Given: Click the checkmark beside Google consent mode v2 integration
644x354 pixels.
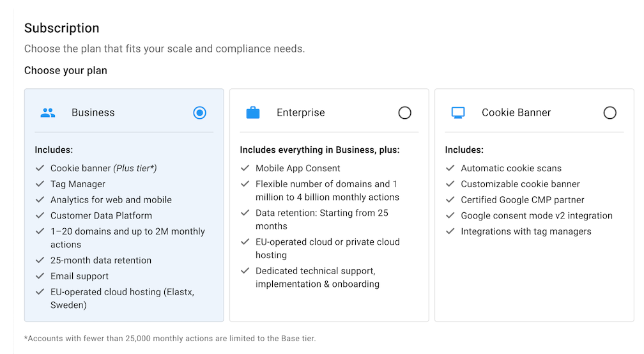Looking at the screenshot, I should pos(450,215).
